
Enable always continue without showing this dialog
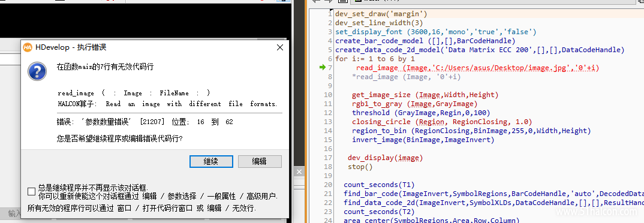pyautogui.click(x=31, y=191)
